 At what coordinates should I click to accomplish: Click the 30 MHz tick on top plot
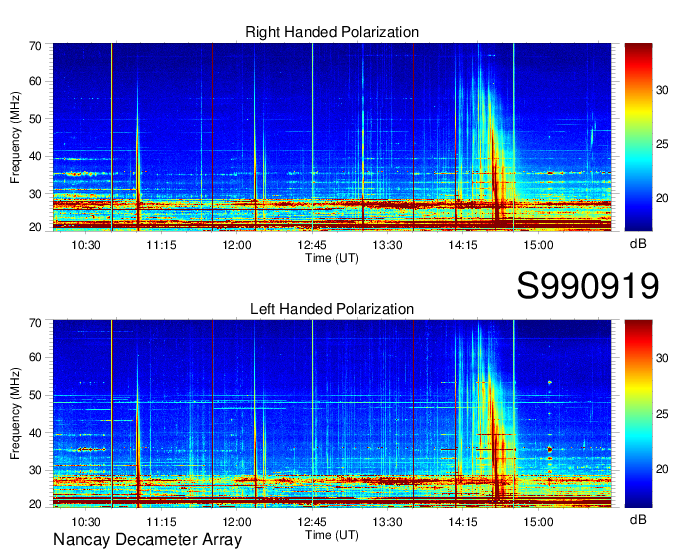(35, 194)
